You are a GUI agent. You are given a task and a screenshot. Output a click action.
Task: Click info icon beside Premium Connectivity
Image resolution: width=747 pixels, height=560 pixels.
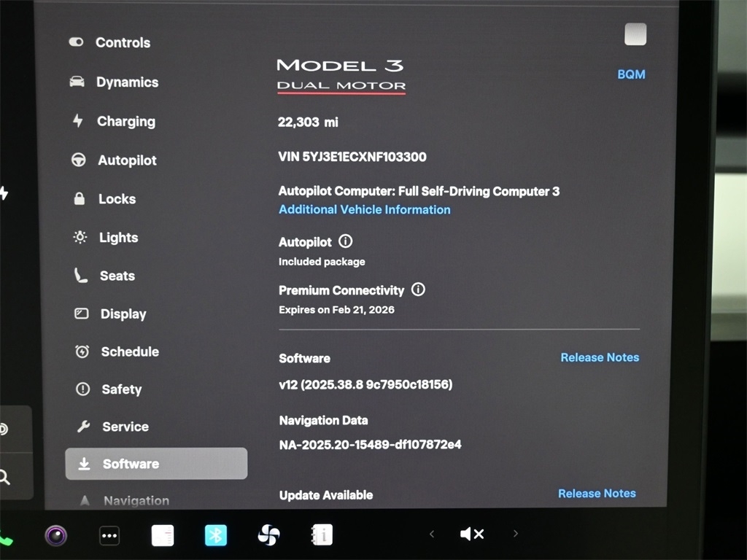[x=418, y=289]
